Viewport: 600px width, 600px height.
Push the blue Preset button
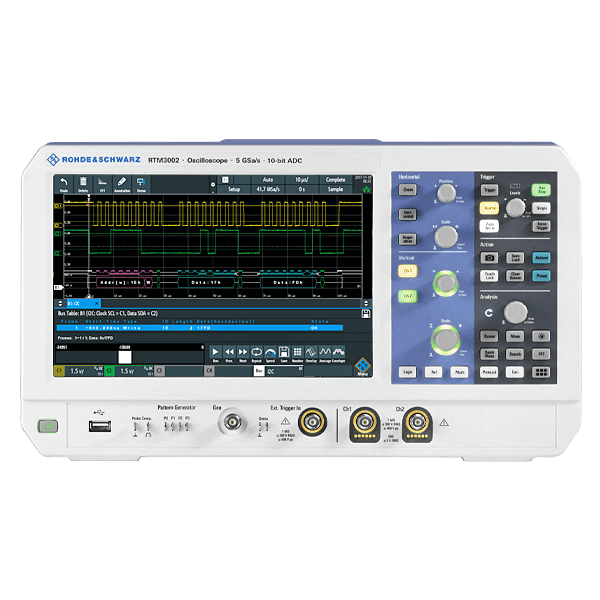pos(541,276)
